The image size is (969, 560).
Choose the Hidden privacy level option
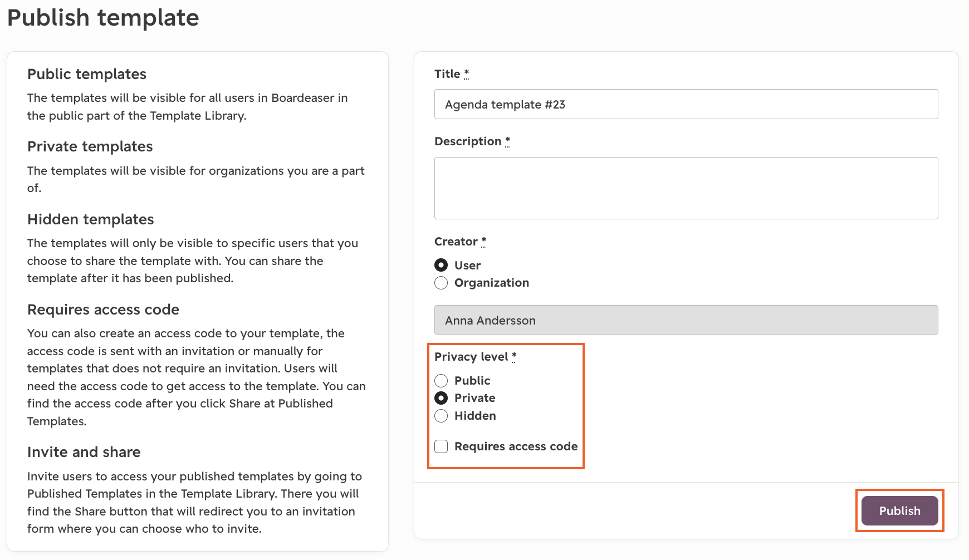point(441,416)
